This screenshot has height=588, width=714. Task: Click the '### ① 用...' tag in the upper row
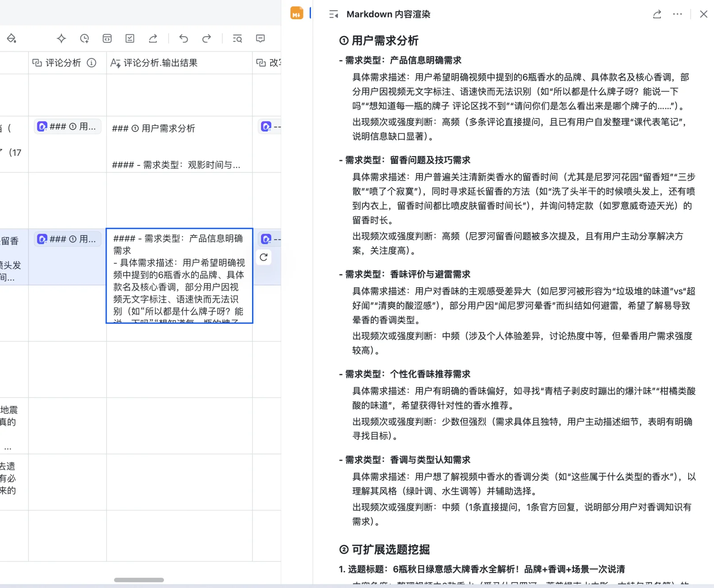(67, 127)
